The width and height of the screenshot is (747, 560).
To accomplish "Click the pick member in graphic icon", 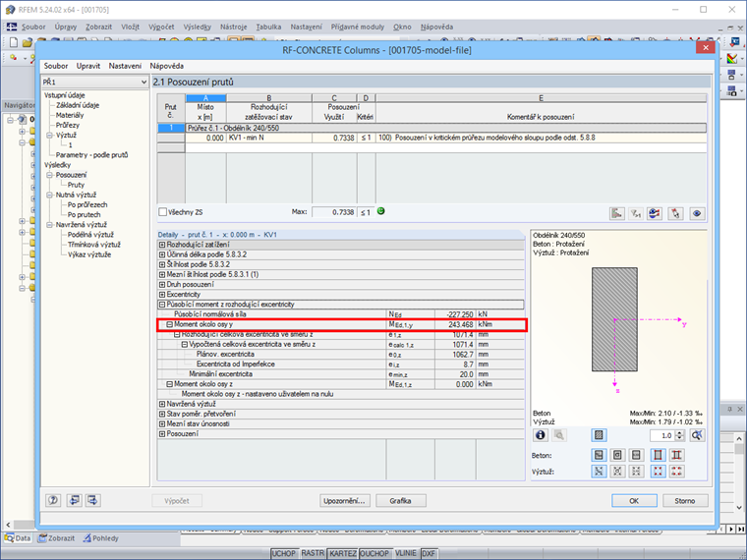I will coord(675,213).
